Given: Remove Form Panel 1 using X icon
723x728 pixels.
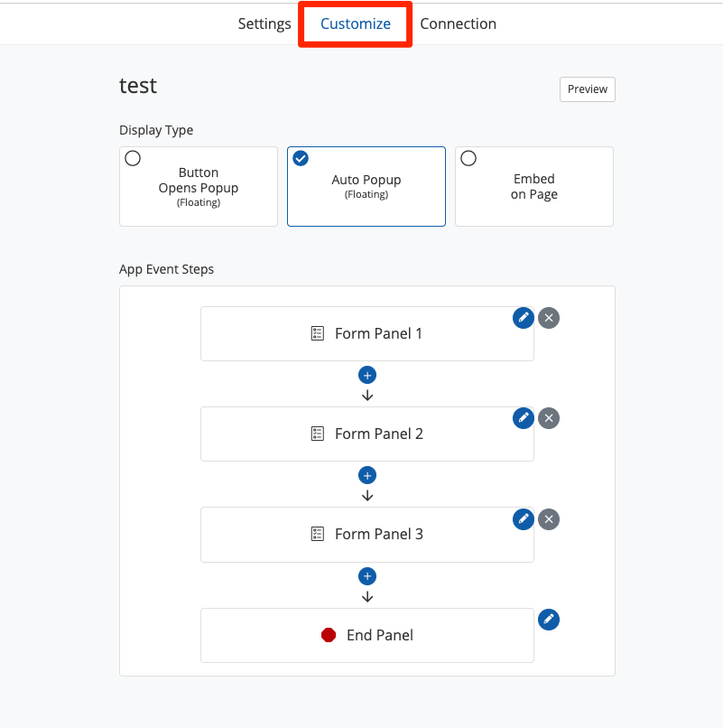Looking at the screenshot, I should tap(549, 318).
